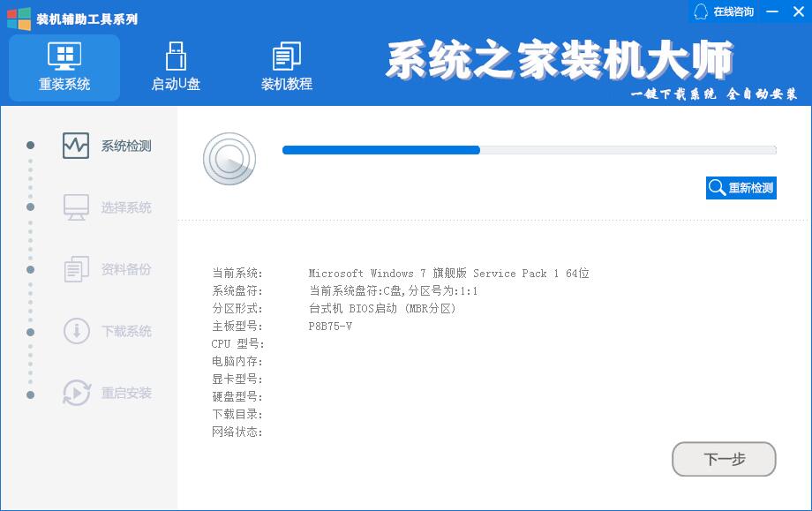The height and width of the screenshot is (511, 812).
Task: Open the 资料备份 backup icon
Action: coord(75,269)
